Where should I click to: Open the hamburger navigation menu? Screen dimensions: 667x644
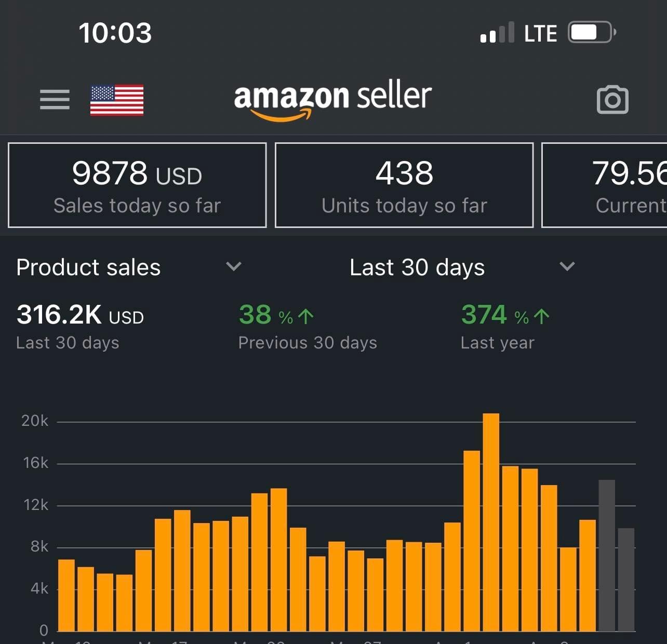[55, 99]
